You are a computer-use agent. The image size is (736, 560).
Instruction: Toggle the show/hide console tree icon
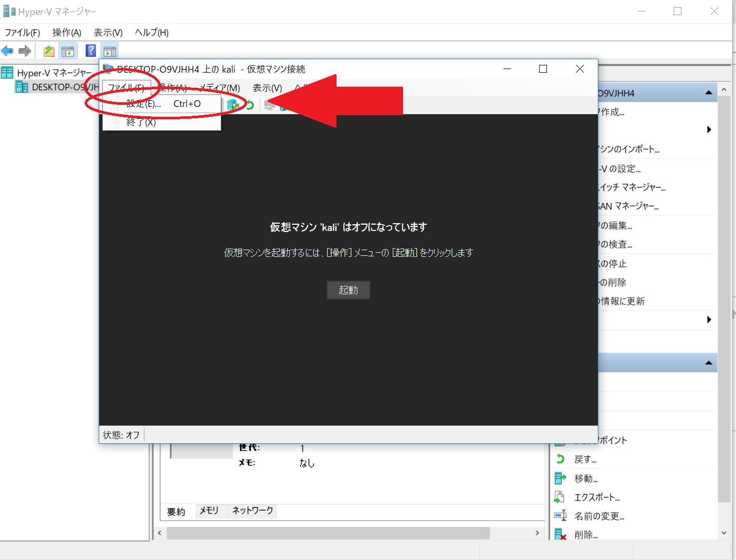coord(68,51)
